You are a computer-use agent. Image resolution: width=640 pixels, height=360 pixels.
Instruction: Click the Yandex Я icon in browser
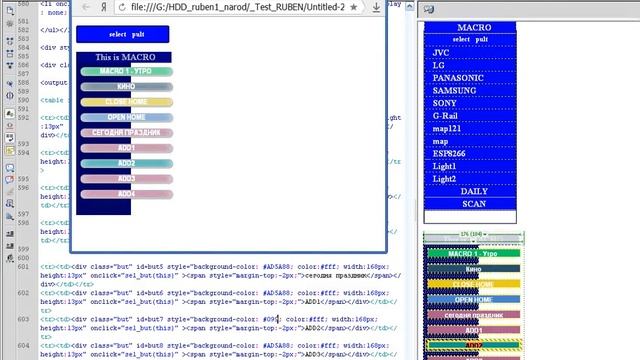[x=104, y=7]
